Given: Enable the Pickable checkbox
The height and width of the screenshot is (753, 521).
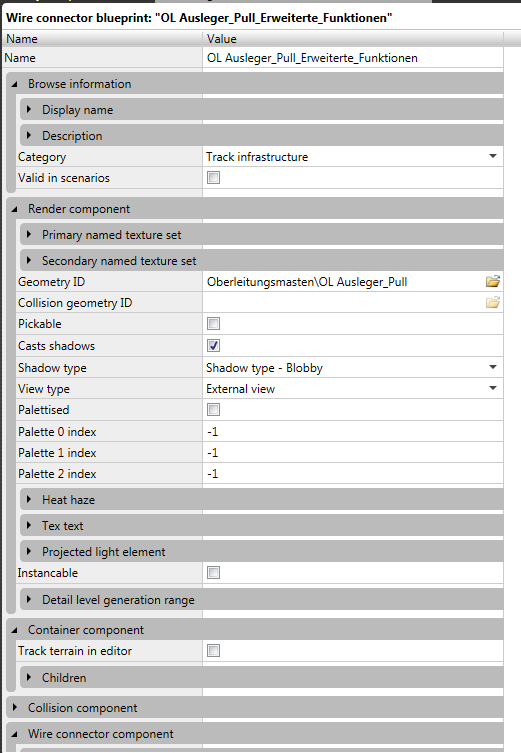Looking at the screenshot, I should coord(213,324).
